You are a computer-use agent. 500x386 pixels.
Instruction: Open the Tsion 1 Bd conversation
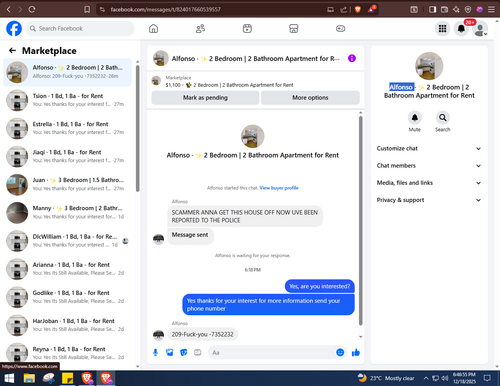pyautogui.click(x=67, y=100)
